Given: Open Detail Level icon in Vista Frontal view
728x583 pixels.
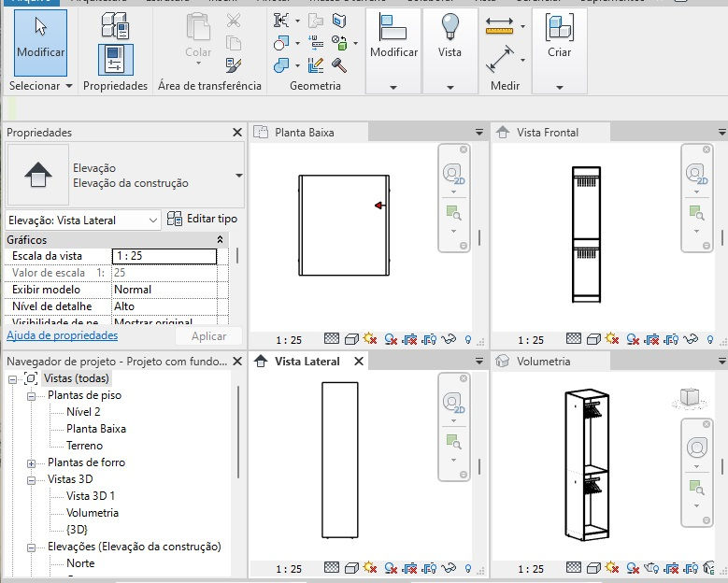Looking at the screenshot, I should (574, 338).
